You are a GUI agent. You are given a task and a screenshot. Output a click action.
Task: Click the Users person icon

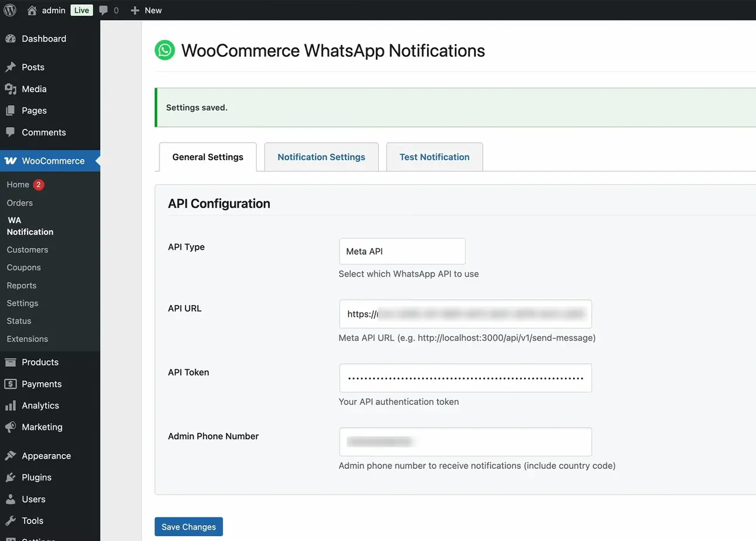[11, 499]
